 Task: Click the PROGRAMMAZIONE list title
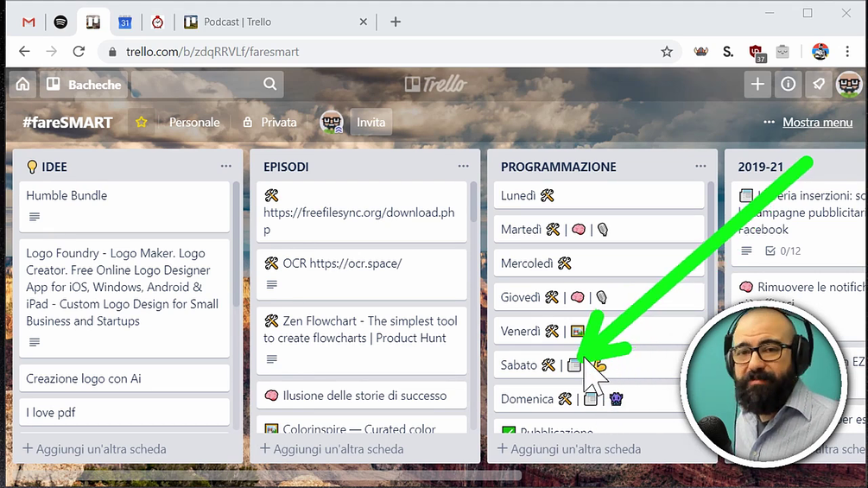tap(559, 167)
